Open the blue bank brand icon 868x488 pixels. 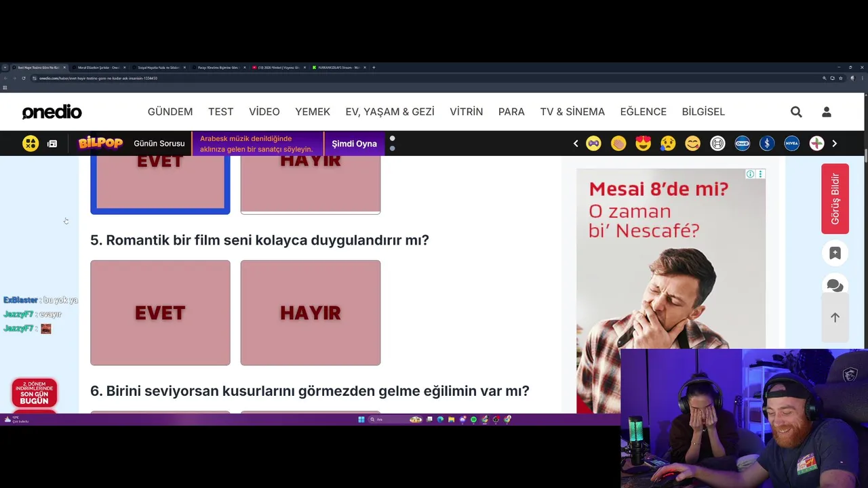[767, 144]
